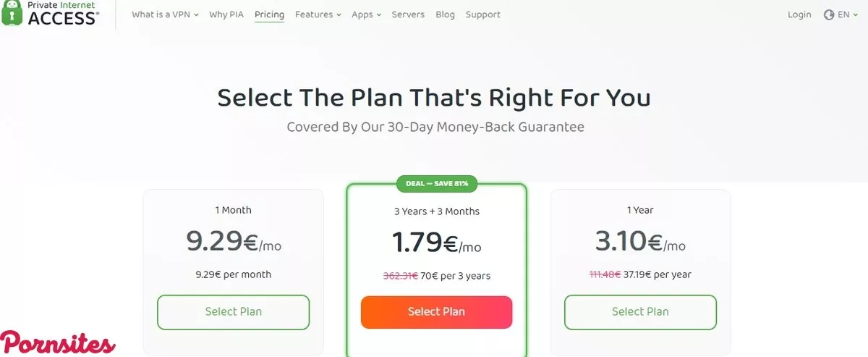Click the 3.10€/mo price text
Image resolution: width=868 pixels, height=357 pixels.
pyautogui.click(x=640, y=243)
